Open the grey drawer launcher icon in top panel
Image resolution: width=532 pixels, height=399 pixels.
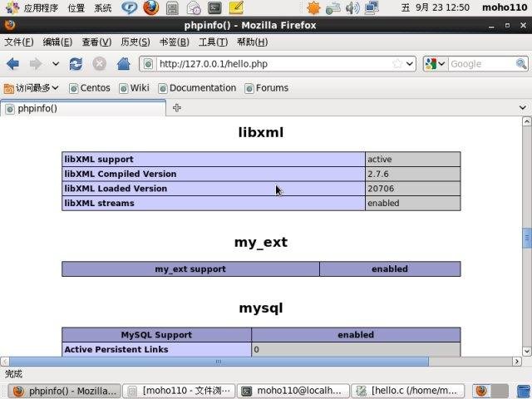click(x=172, y=8)
